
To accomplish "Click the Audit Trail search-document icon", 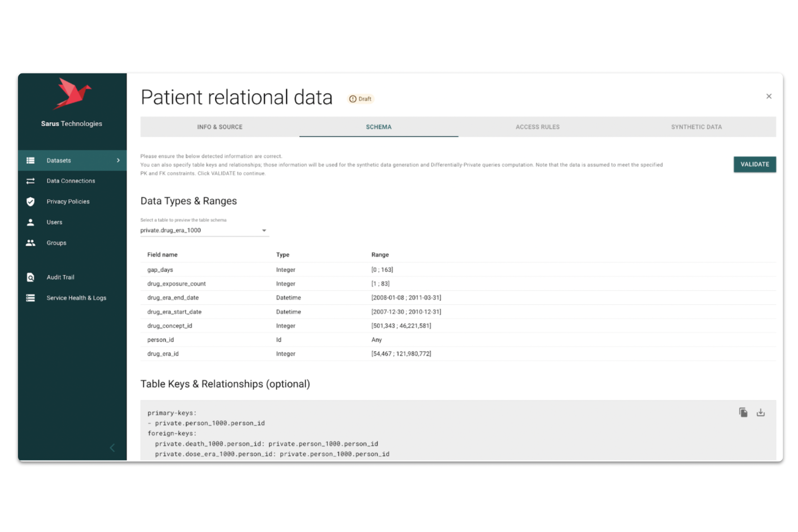I will coord(30,277).
